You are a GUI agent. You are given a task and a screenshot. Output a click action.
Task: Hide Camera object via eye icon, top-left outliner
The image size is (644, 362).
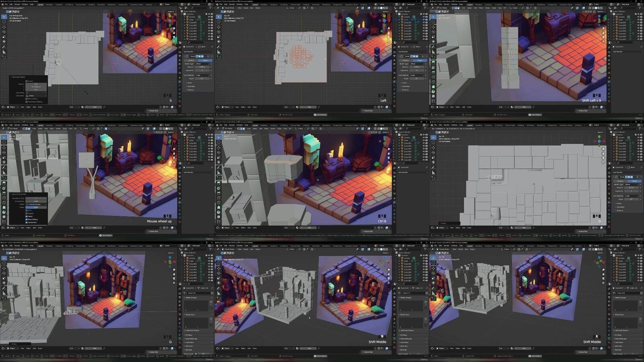pos(208,17)
